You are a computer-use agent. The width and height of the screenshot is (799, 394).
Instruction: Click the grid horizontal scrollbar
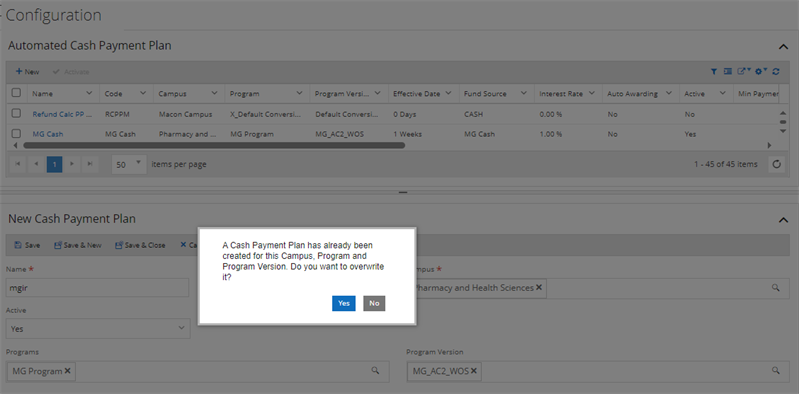click(214, 145)
